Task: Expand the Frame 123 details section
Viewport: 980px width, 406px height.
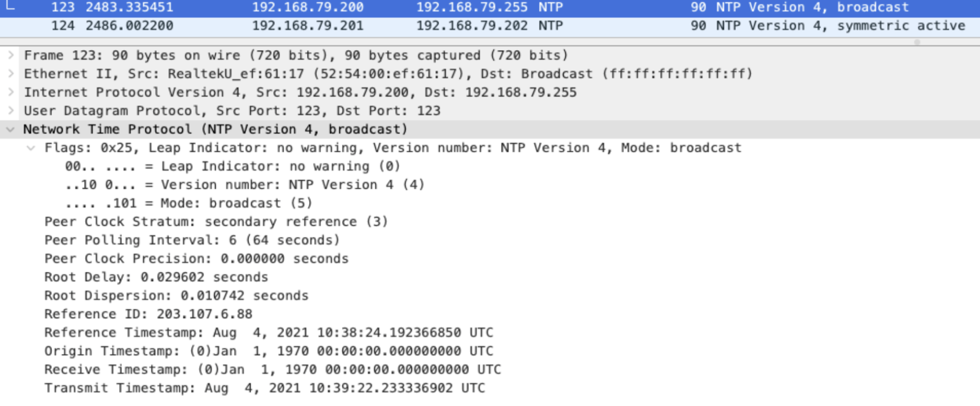Action: point(11,55)
